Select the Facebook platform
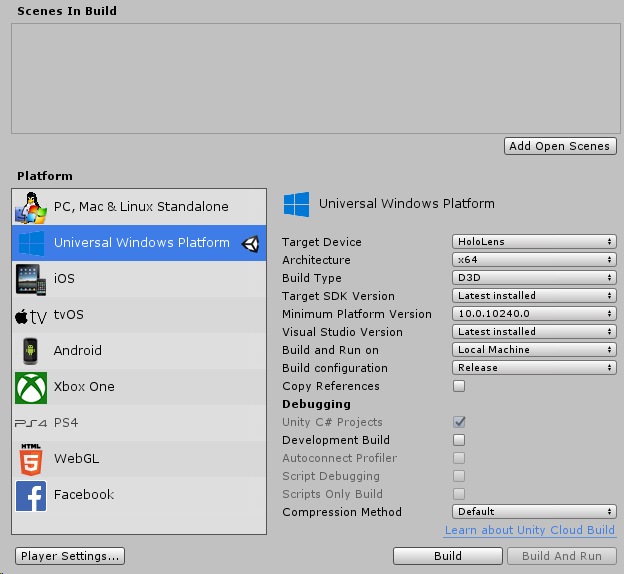This screenshot has height=574, width=624. click(139, 495)
